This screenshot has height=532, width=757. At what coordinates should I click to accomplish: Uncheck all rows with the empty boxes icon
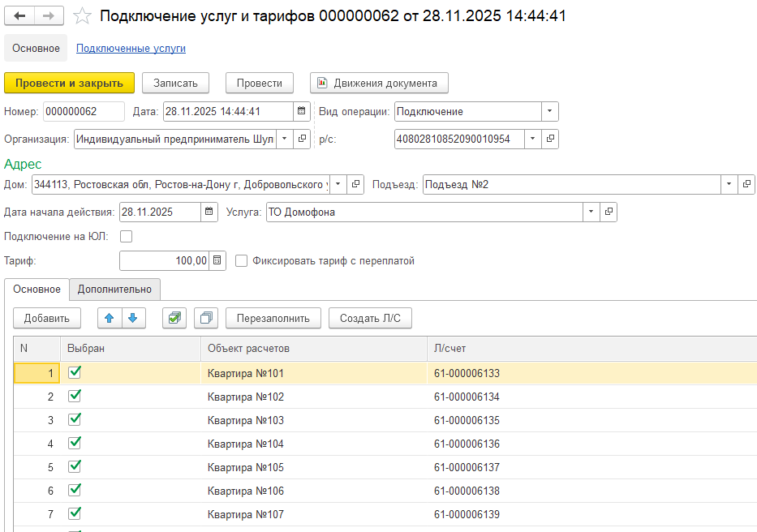click(206, 318)
